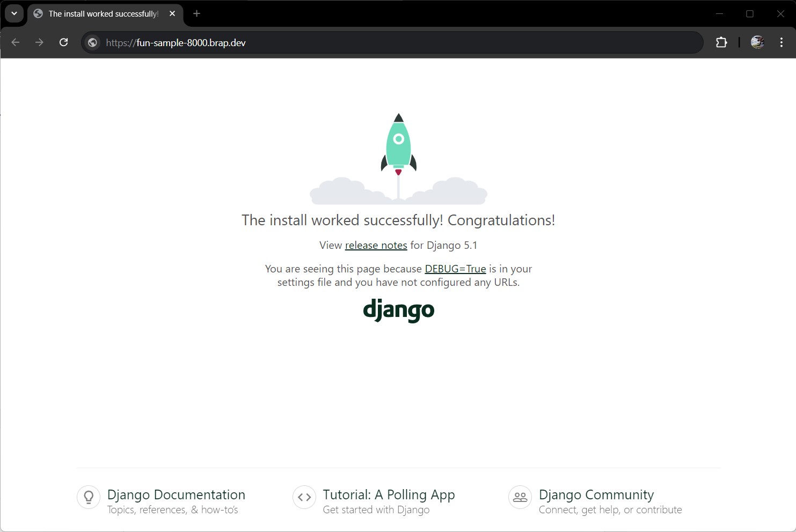Click the Django Community people icon

pyautogui.click(x=519, y=497)
